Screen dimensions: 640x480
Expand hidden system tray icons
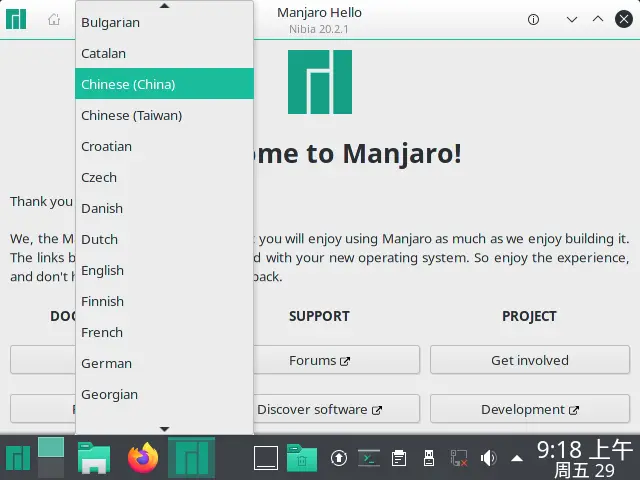[x=517, y=459]
